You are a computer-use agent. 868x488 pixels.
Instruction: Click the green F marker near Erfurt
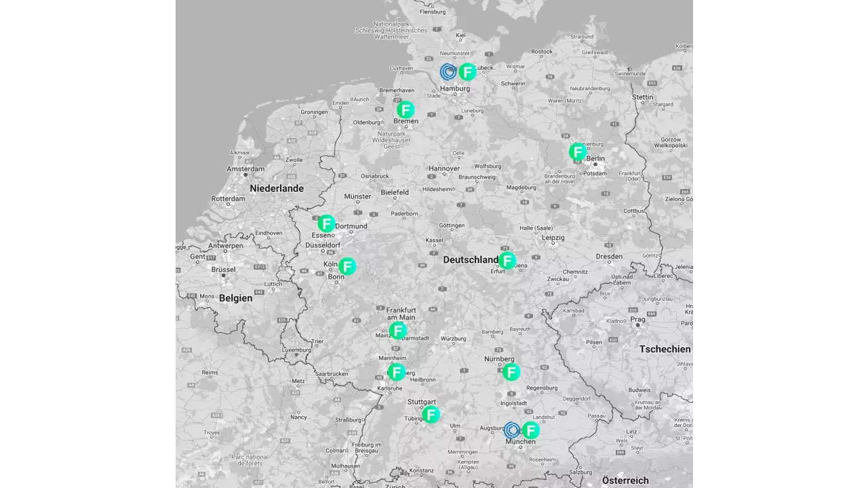[507, 260]
